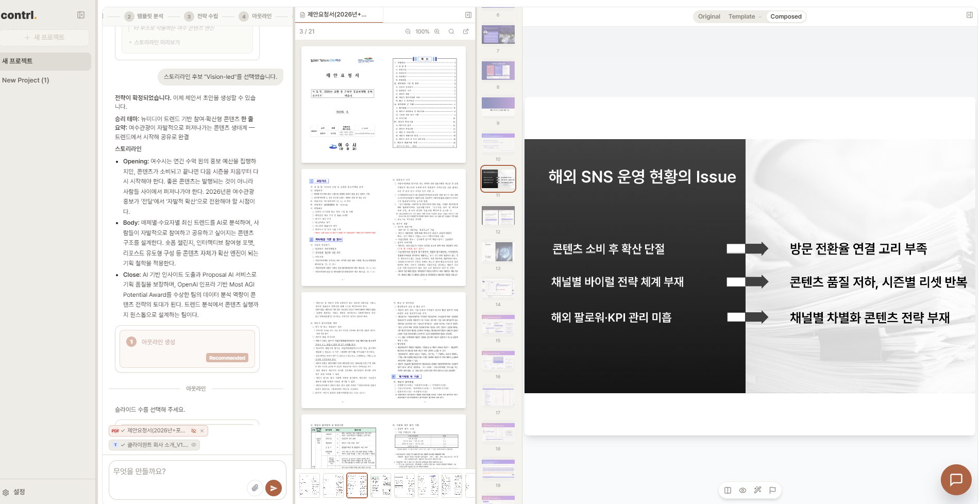Select the first PDF page thumbnail in the strip
Image resolution: width=980 pixels, height=504 pixels.
(x=310, y=485)
